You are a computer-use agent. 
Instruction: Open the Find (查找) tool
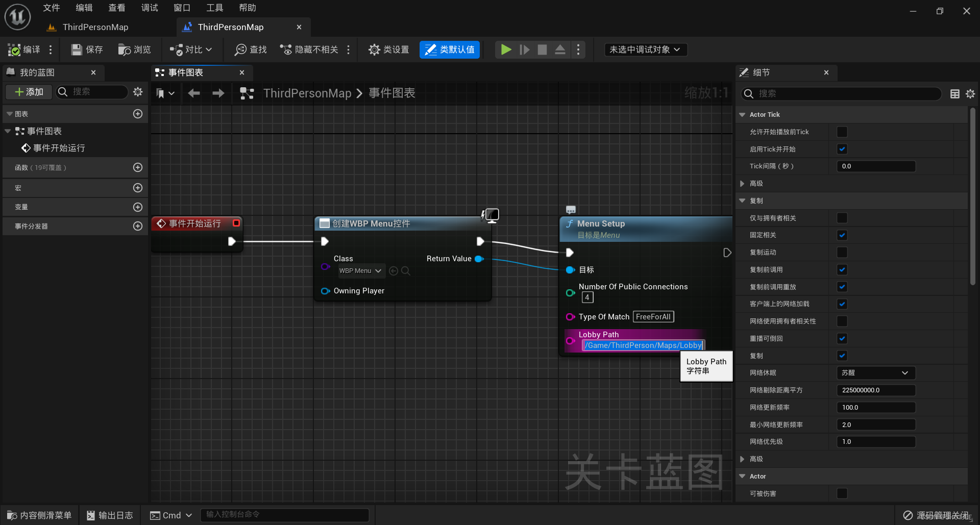(x=251, y=49)
